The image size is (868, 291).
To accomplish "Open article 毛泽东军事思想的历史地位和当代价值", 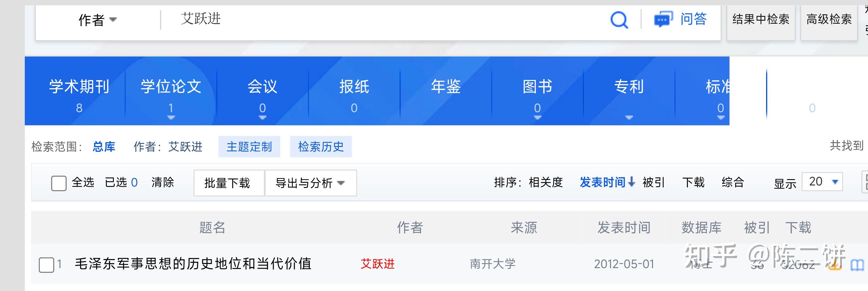I will pyautogui.click(x=193, y=264).
